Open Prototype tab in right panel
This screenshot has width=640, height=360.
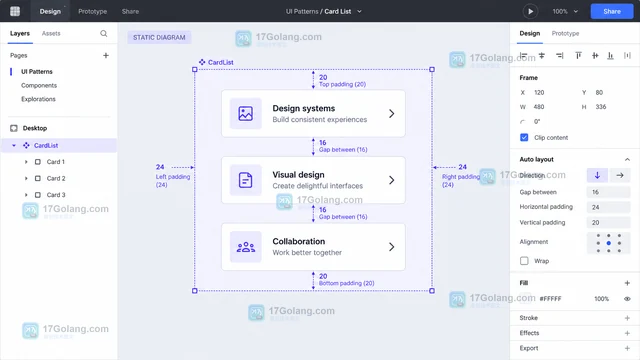(x=565, y=33)
